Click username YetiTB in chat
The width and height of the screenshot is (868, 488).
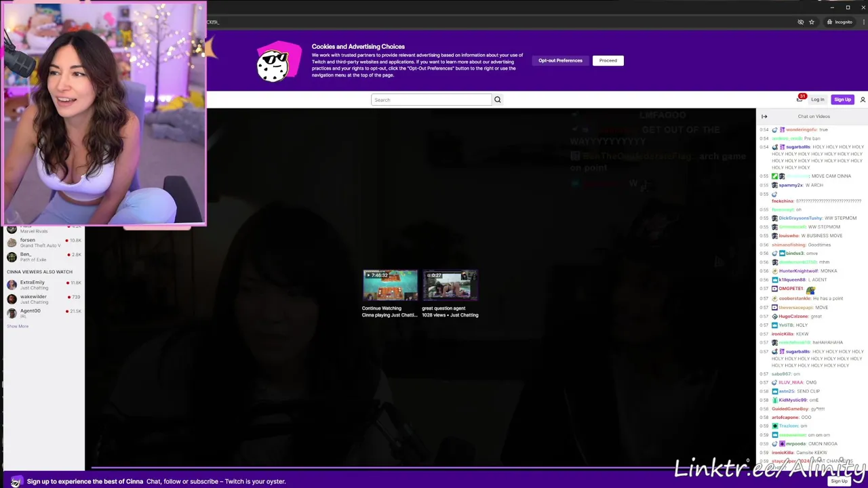tap(786, 325)
